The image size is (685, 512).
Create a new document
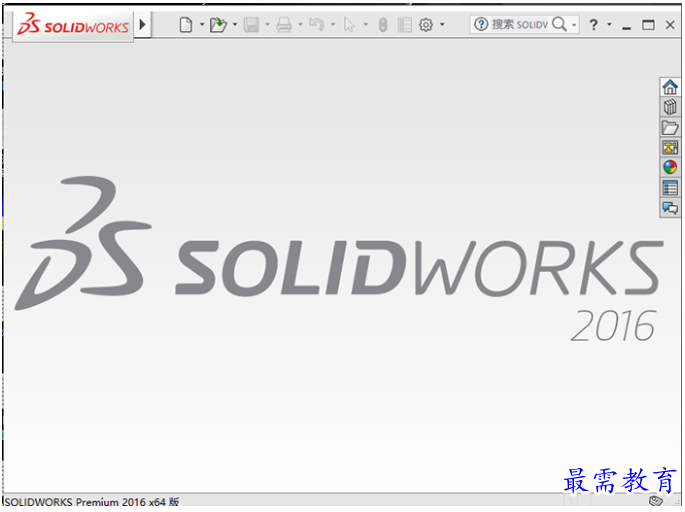186,25
